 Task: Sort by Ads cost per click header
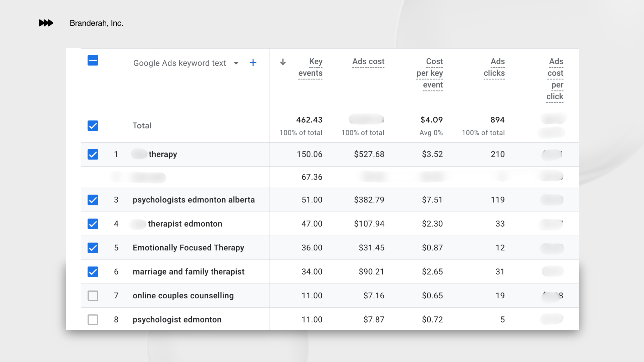[555, 79]
